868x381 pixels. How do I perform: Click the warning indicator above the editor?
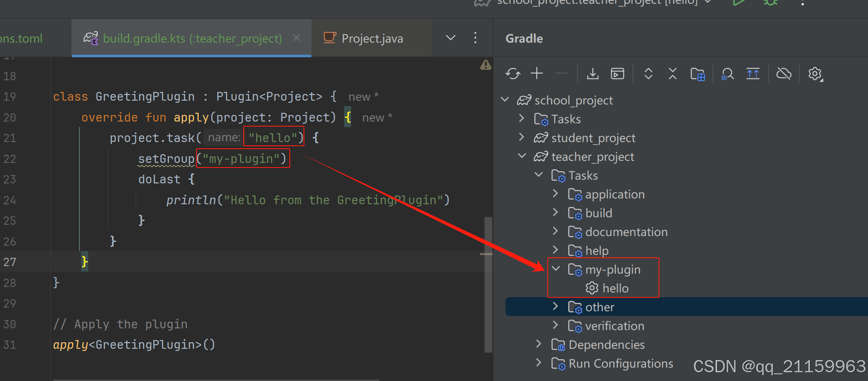(x=486, y=65)
